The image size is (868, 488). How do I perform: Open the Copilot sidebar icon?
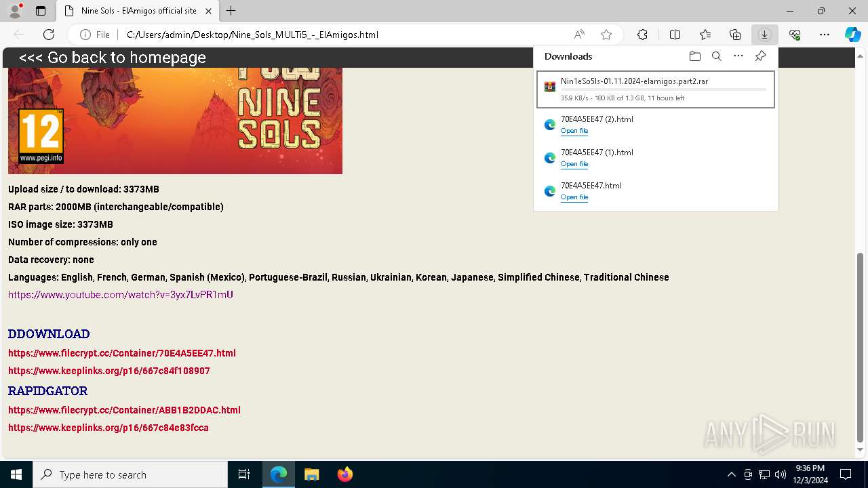852,35
